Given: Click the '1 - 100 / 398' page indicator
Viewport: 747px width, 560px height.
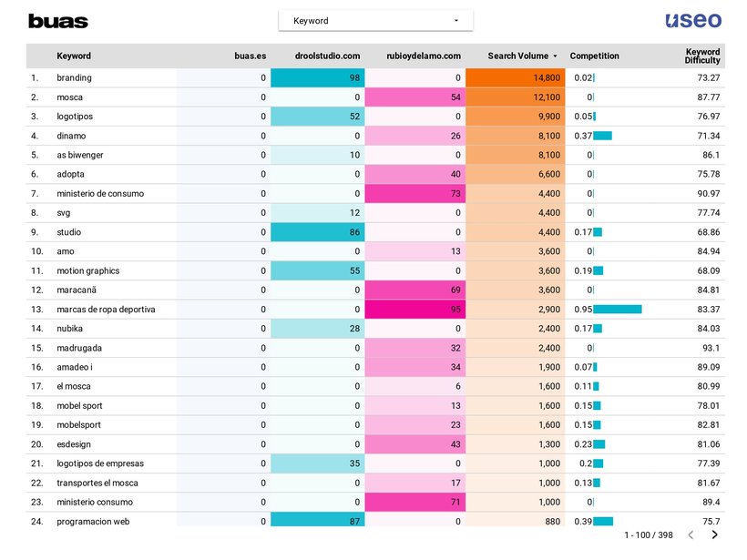Looking at the screenshot, I should [649, 535].
